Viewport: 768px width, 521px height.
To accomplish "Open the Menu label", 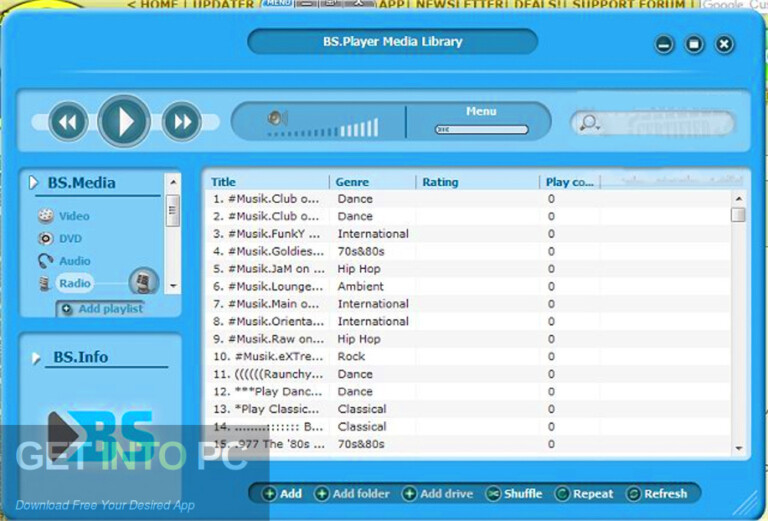I will point(481,111).
